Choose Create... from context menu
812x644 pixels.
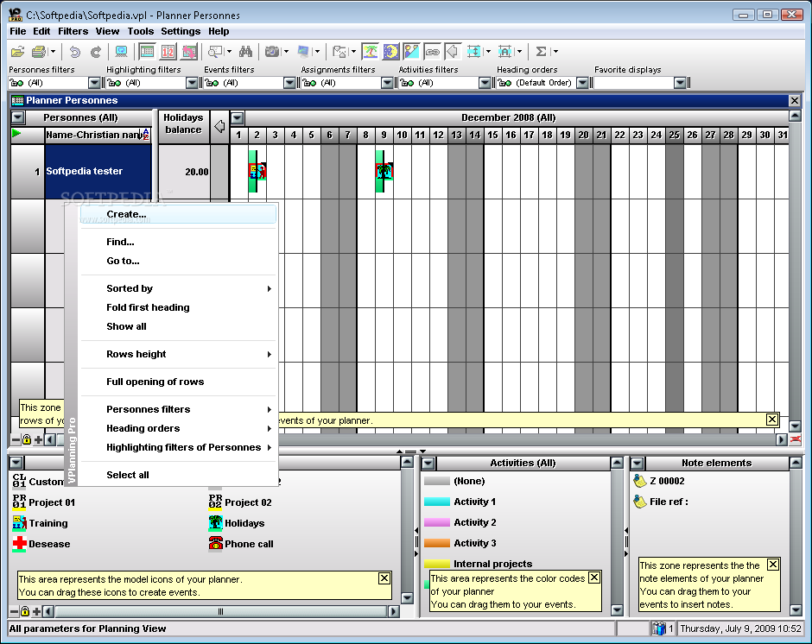178,214
